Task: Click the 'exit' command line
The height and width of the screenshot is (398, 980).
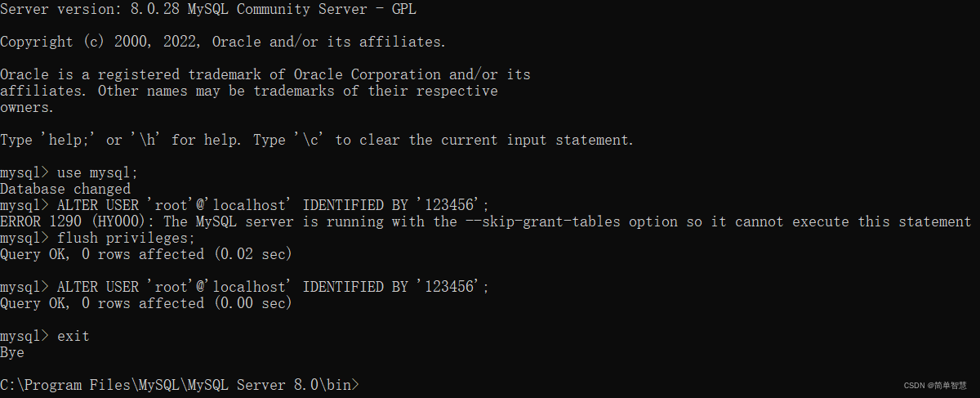Action: coord(45,336)
